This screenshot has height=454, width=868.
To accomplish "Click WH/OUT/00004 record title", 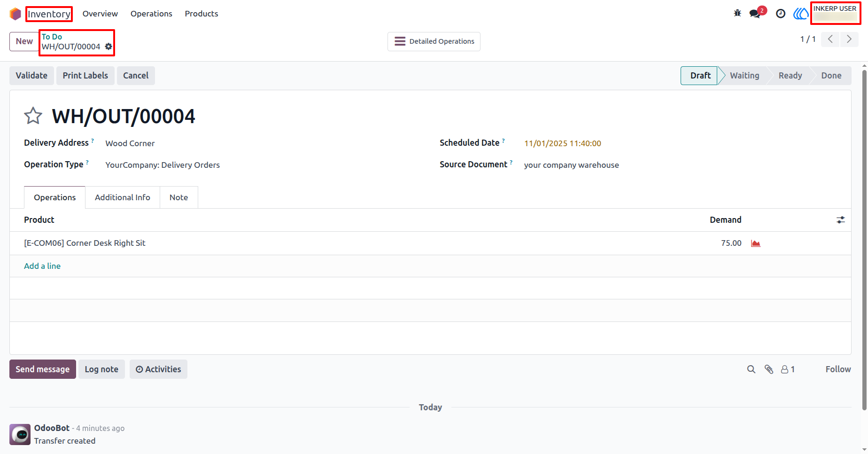I will pos(124,116).
